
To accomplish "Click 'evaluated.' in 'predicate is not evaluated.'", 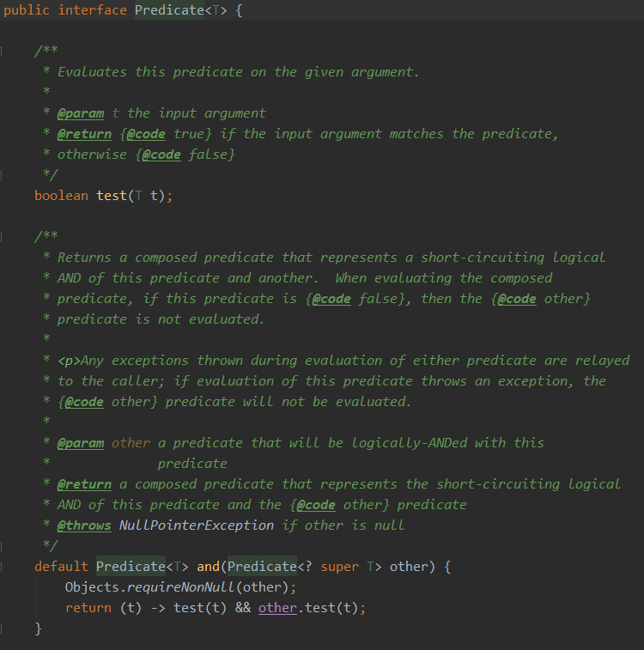I will pos(227,319).
